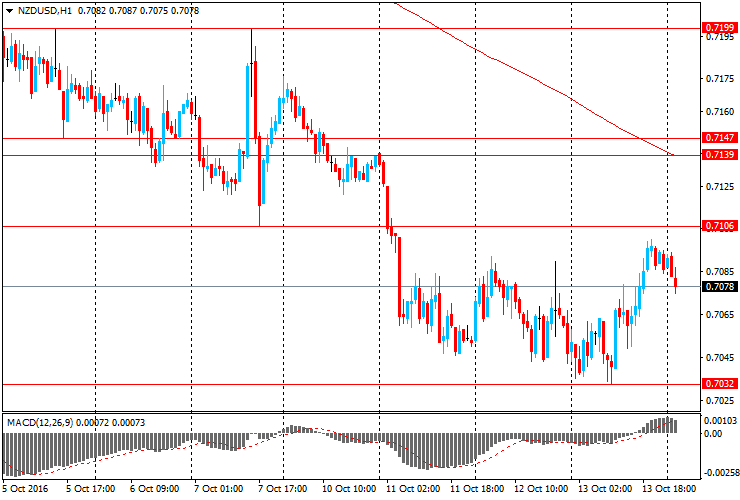
Task: Click the 0.7175 price axis value
Action: pos(720,79)
